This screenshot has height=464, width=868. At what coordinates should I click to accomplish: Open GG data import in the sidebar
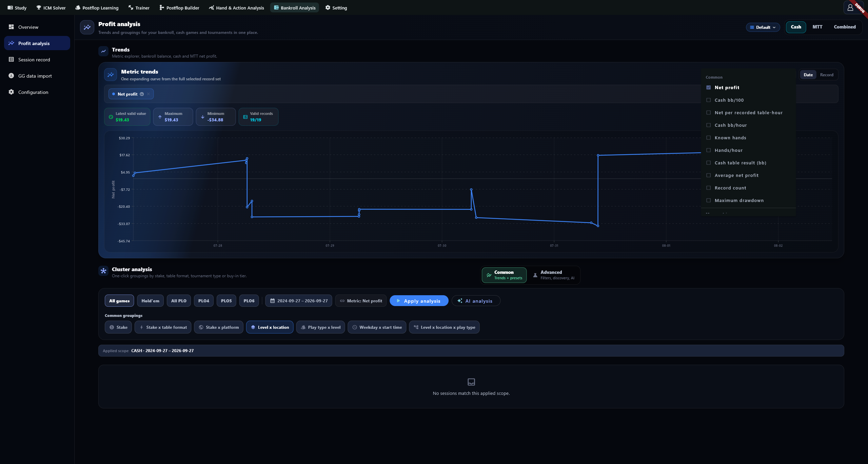pos(37,76)
